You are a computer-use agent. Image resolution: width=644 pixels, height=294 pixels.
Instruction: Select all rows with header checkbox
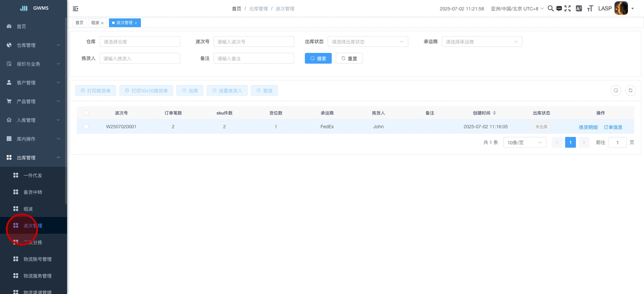tap(86, 113)
